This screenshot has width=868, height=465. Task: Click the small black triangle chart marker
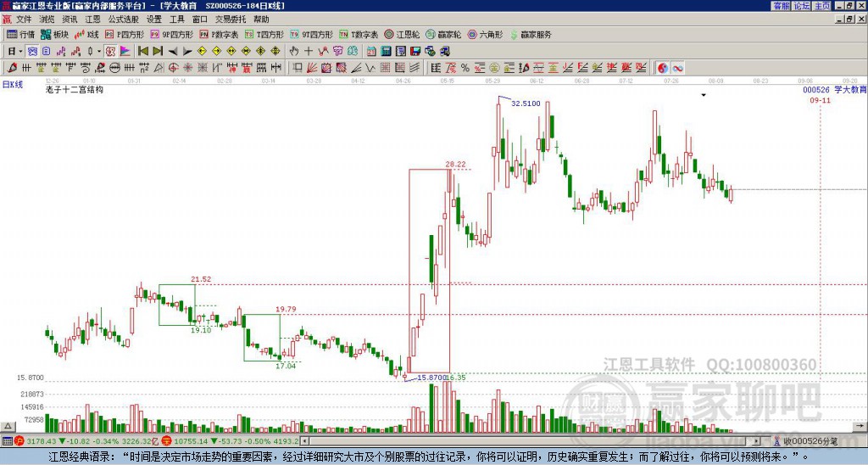pyautogui.click(x=704, y=95)
